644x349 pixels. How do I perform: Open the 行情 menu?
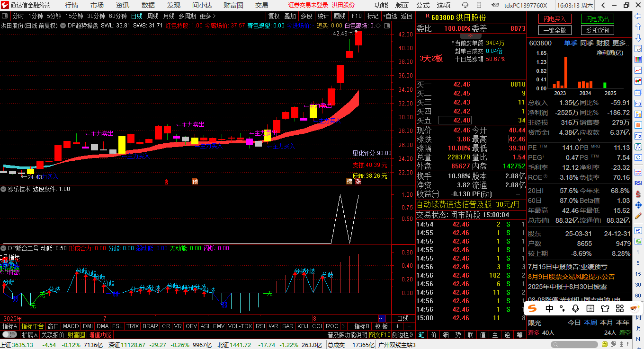point(72,5)
